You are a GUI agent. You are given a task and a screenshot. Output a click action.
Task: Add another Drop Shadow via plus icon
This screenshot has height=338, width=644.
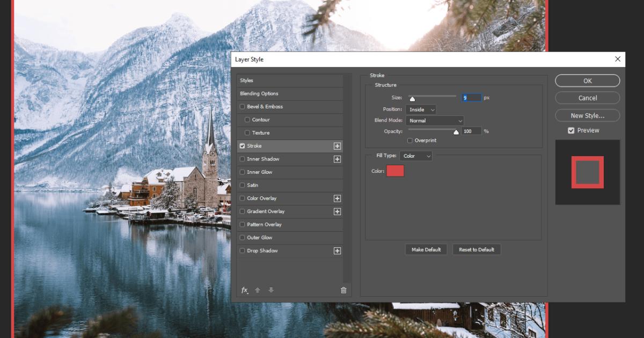[x=338, y=251]
